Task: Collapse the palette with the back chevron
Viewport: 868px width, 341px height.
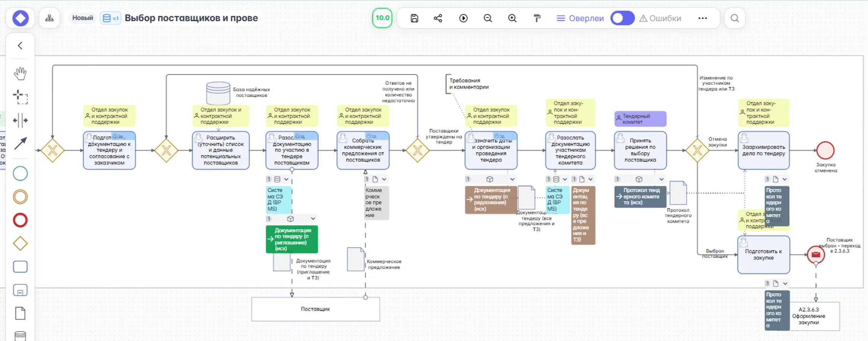Action: [20, 46]
